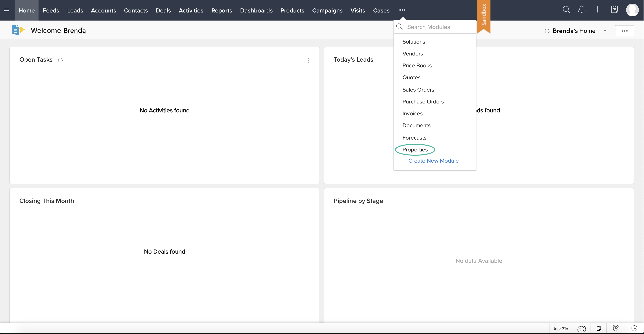644x334 pixels.
Task: Select Properties from modules list
Action: (x=415, y=150)
